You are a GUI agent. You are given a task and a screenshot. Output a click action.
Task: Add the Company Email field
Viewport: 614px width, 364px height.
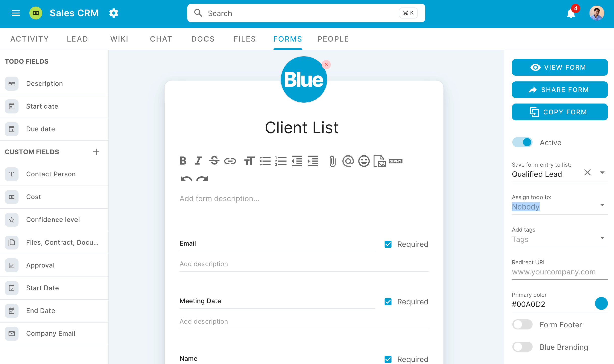54,333
